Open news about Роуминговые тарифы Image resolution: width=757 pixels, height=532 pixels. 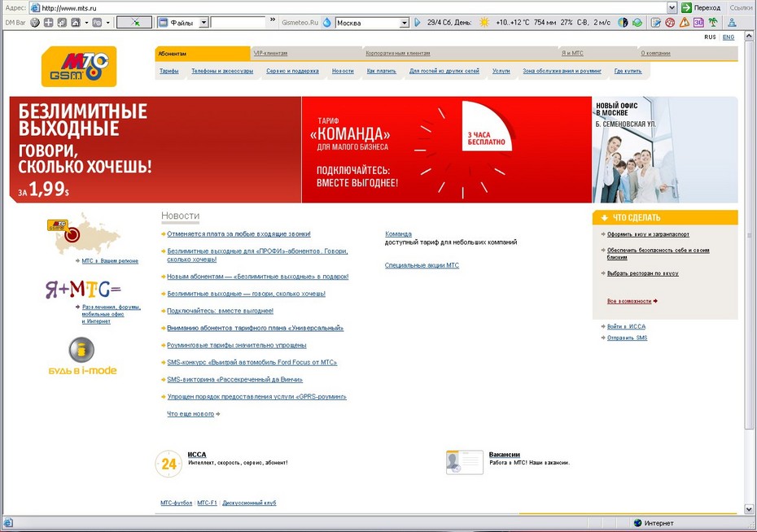tap(237, 346)
